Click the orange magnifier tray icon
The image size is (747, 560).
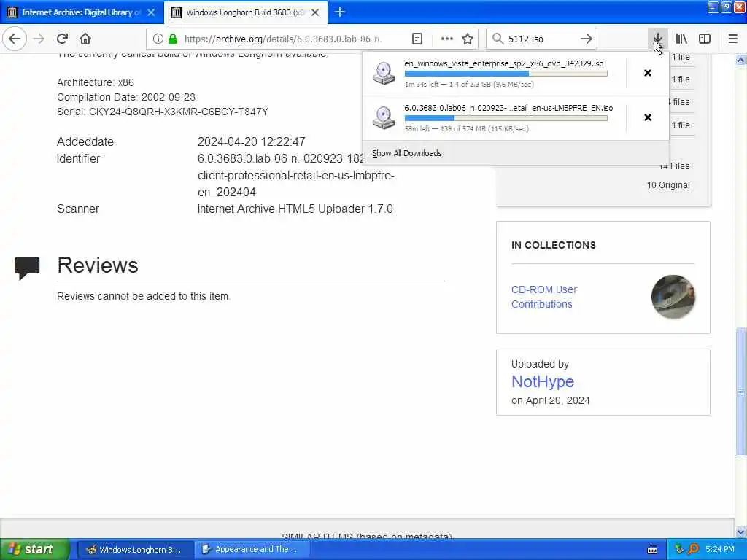click(x=694, y=550)
